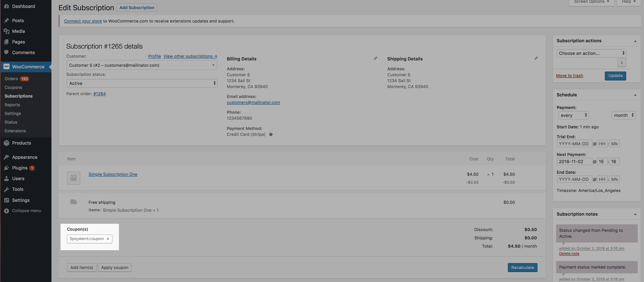This screenshot has height=282, width=644.
Task: Open the payment period month dropdown
Action: pyautogui.click(x=623, y=115)
